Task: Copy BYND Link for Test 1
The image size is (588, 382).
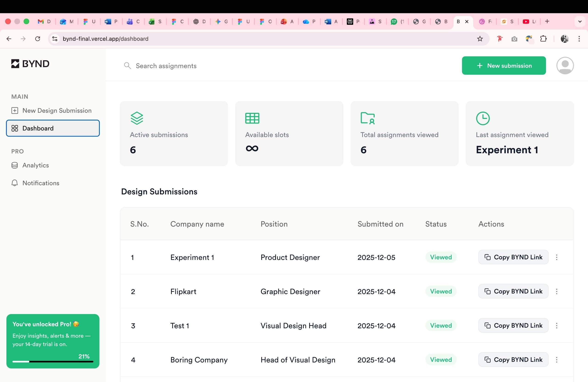Action: point(513,326)
